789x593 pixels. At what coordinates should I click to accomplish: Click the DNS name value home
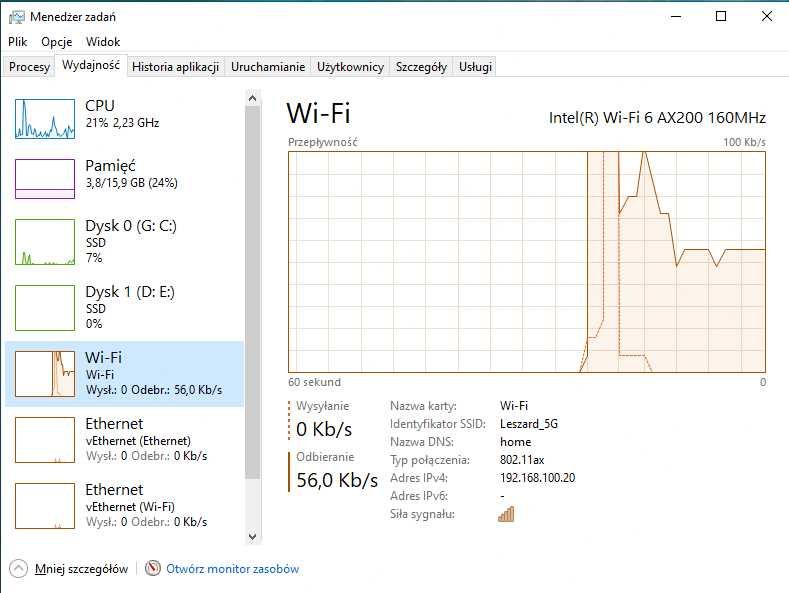pyautogui.click(x=515, y=442)
